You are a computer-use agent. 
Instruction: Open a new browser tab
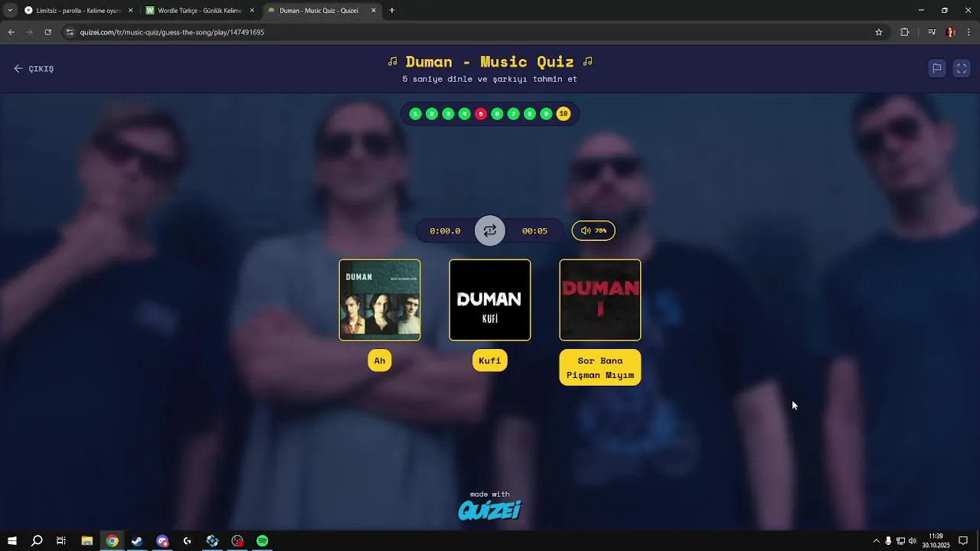pos(392,11)
